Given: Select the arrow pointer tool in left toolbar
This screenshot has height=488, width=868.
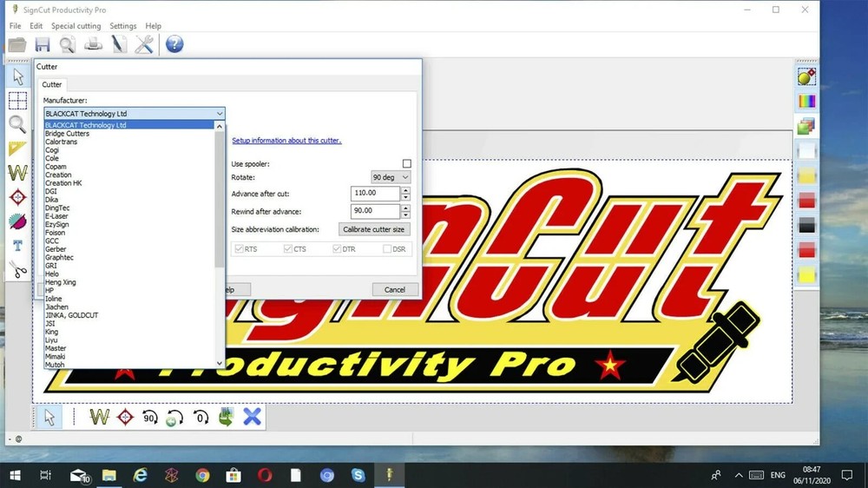Looking at the screenshot, I should [x=17, y=76].
